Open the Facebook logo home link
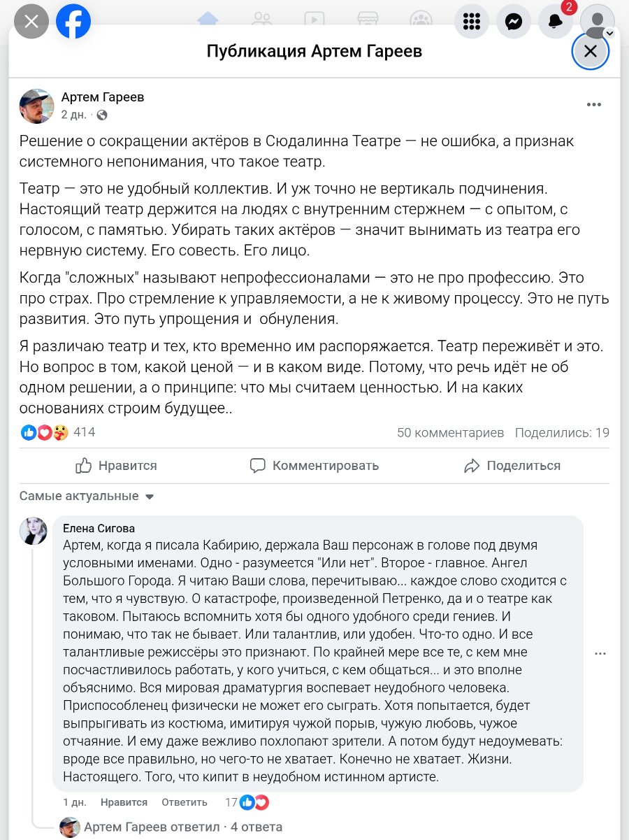 [x=73, y=21]
